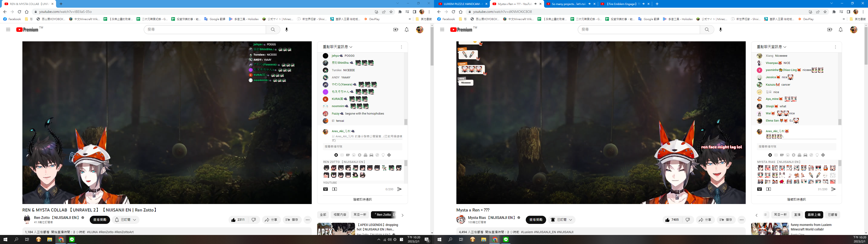Select 直播 chip in right window
Screen dimensions: 868x244
tap(797, 215)
